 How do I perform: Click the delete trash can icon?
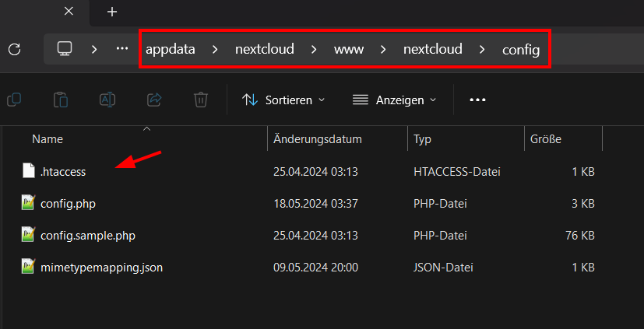click(x=201, y=100)
